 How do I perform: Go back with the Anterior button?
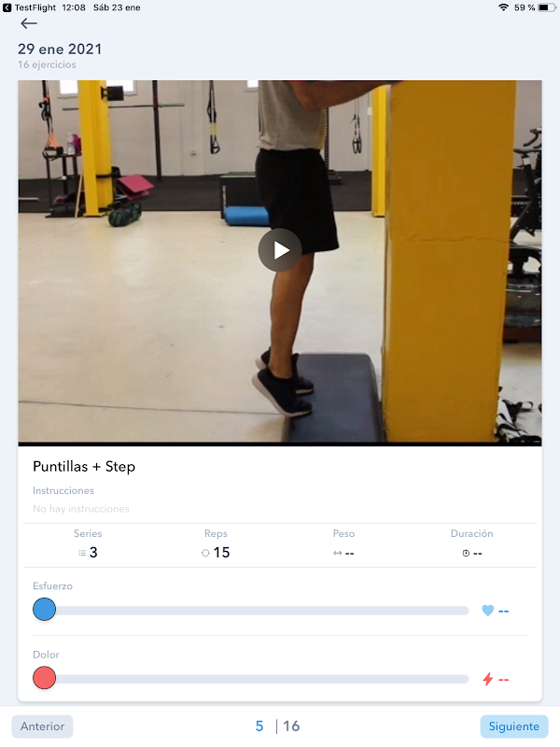[x=42, y=726]
